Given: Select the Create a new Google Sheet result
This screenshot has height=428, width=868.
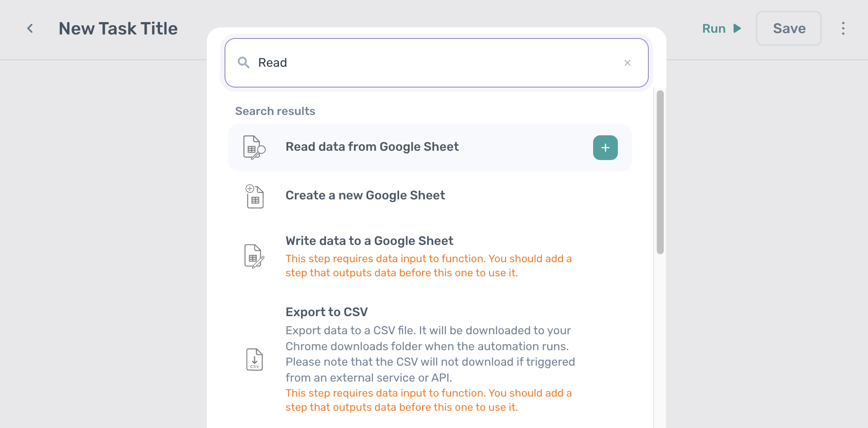Looking at the screenshot, I should click(x=365, y=195).
